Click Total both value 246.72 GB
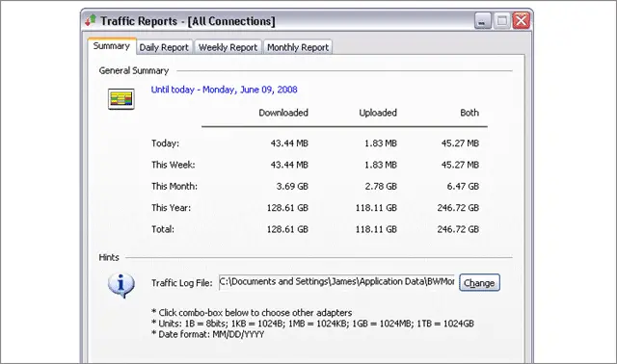This screenshot has height=364, width=617. (459, 229)
